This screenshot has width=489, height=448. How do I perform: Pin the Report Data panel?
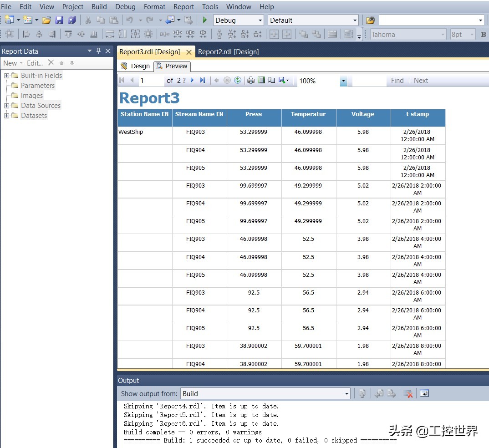[x=98, y=51]
